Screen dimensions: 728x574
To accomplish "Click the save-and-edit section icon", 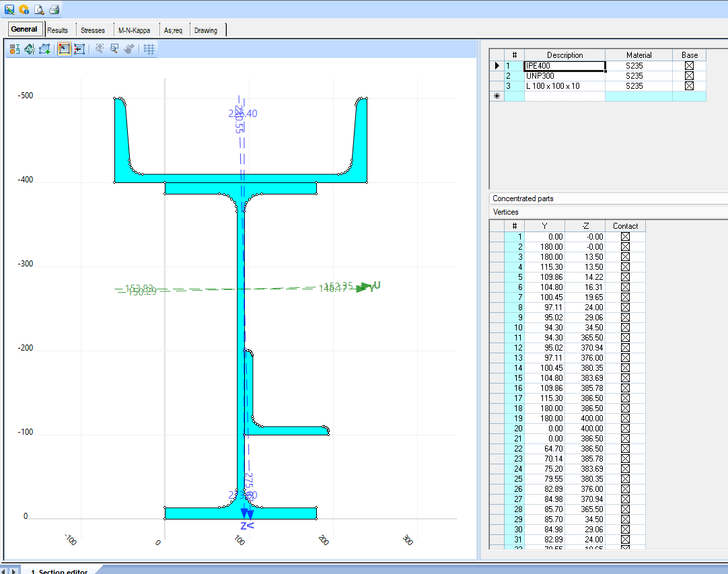I will click(9, 9).
